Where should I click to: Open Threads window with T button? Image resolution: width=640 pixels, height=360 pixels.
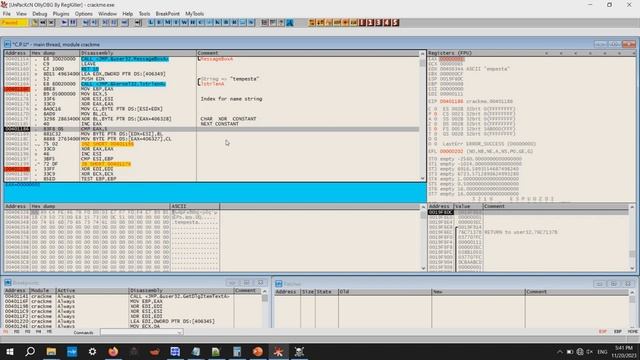(176, 23)
